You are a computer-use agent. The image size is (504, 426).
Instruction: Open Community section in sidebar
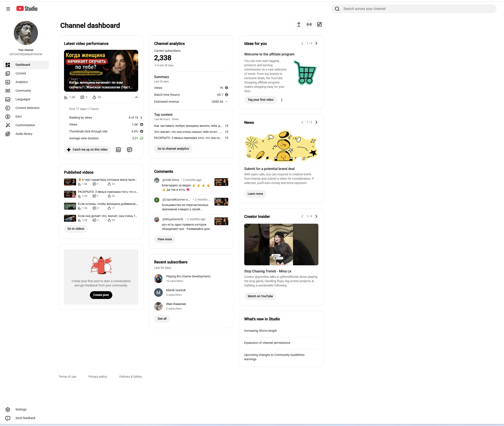(26, 91)
